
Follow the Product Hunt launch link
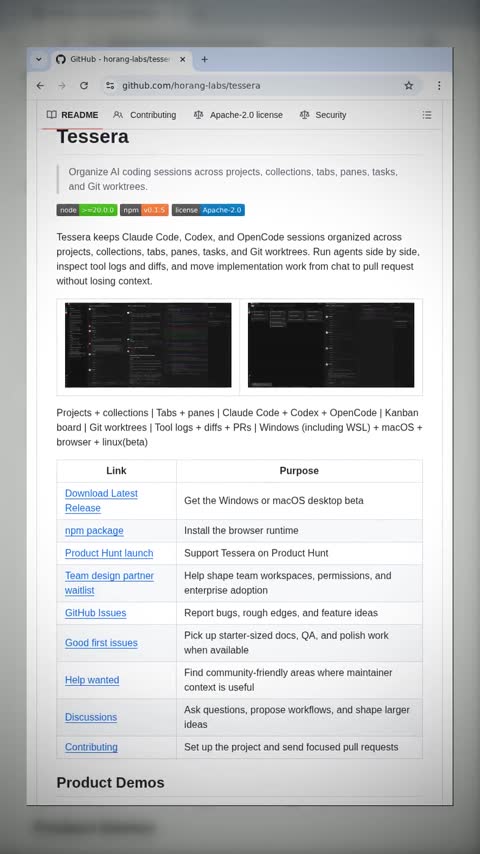point(109,553)
